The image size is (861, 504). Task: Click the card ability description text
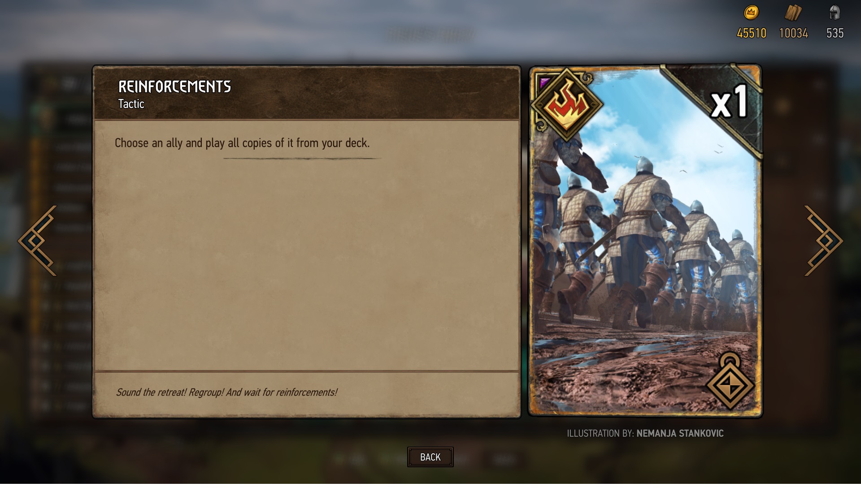point(242,143)
